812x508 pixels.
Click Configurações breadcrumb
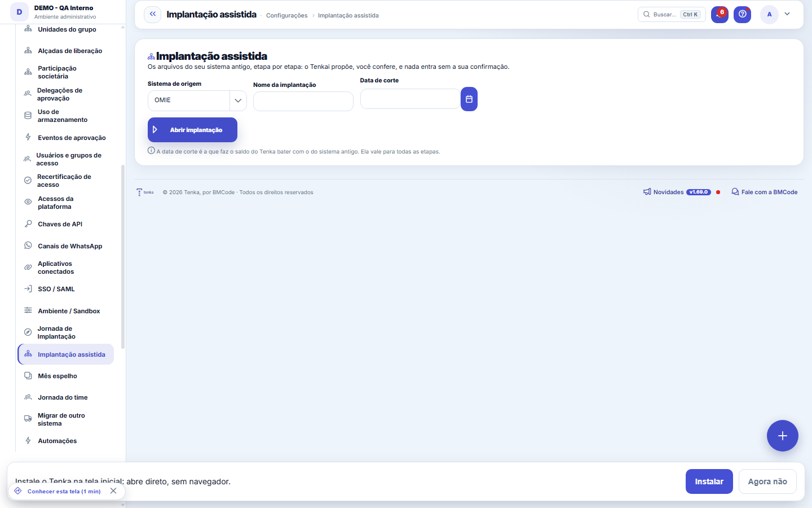tap(287, 15)
